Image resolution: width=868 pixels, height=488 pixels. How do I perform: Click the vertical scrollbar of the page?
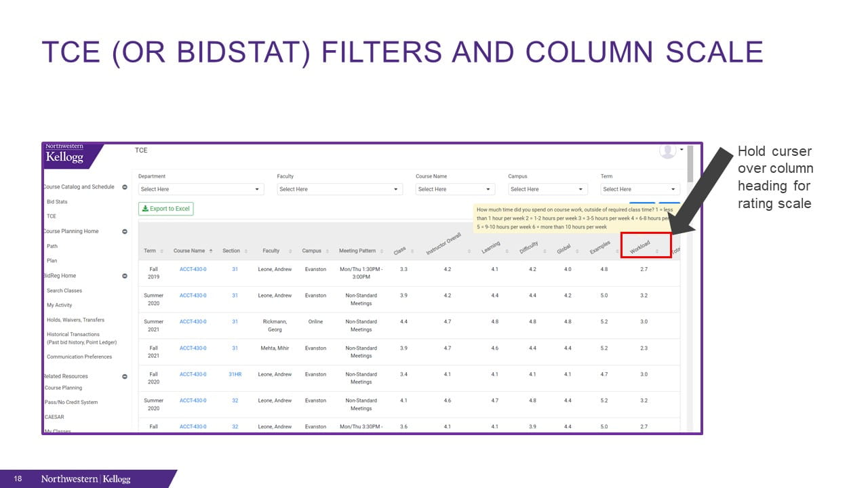[690, 165]
